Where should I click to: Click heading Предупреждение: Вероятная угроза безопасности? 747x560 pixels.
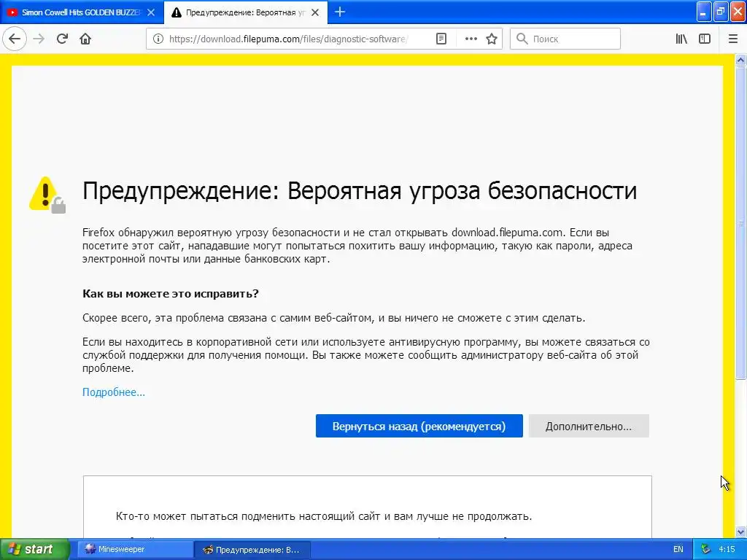click(360, 191)
